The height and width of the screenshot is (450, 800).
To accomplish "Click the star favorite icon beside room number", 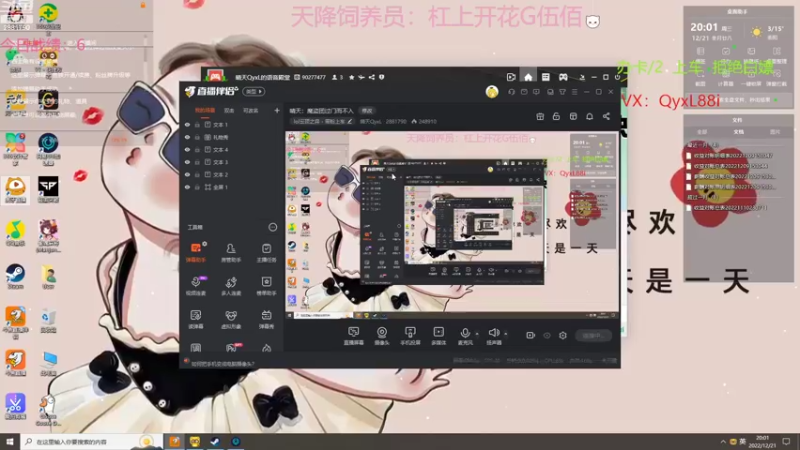I will pos(352,78).
